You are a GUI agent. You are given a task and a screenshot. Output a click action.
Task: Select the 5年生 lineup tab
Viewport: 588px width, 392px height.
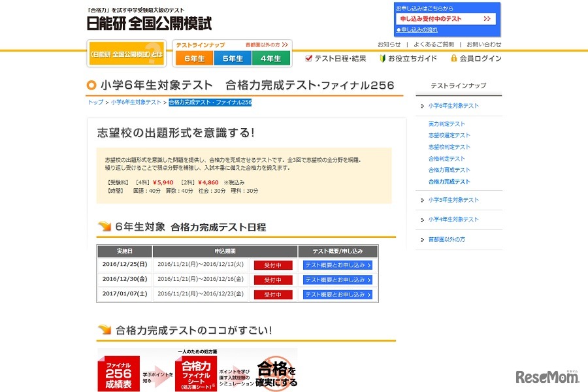tap(233, 59)
